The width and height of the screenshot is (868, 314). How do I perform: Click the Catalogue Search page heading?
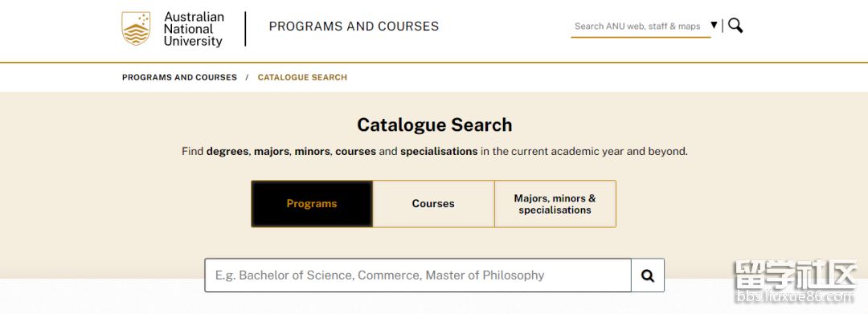435,125
